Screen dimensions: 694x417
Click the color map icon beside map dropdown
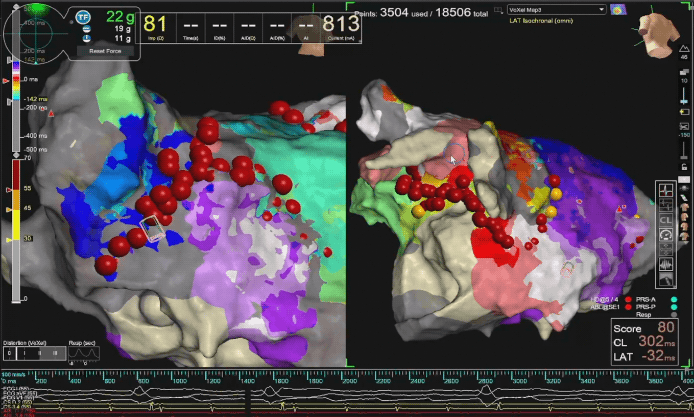tap(621, 9)
